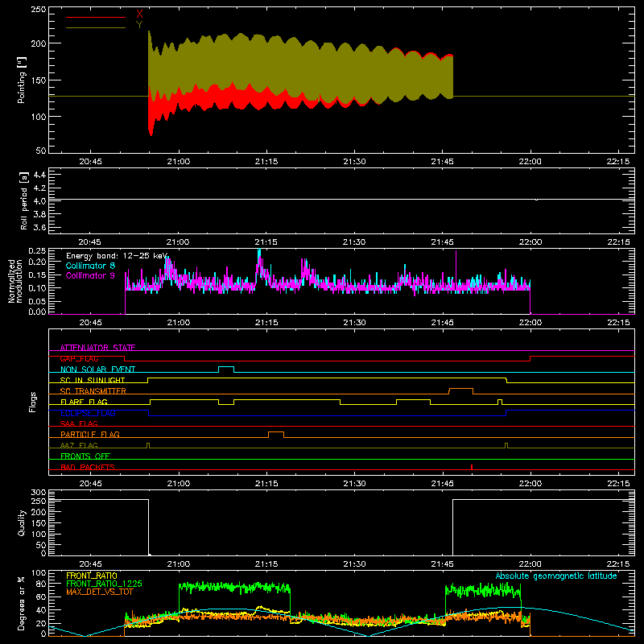Click the olive Y legend label
Image resolution: width=644 pixels, height=644 pixels.
tap(139, 25)
